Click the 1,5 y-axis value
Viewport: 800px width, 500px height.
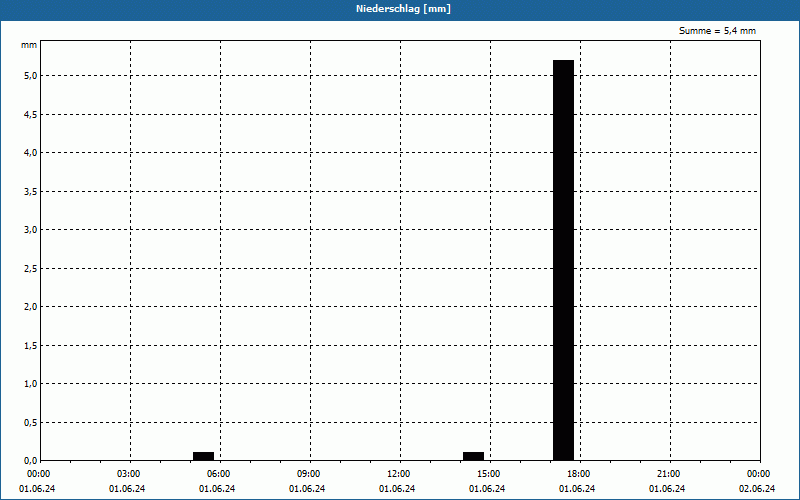(x=31, y=346)
